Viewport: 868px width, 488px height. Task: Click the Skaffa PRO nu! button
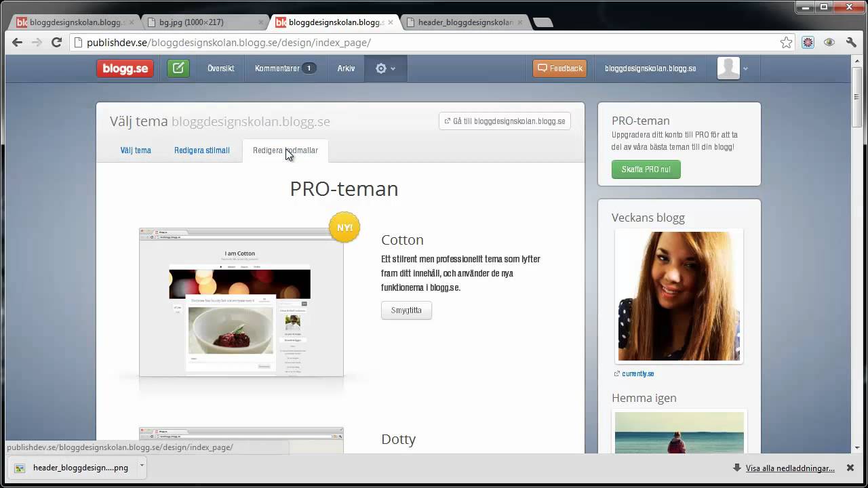(x=646, y=169)
